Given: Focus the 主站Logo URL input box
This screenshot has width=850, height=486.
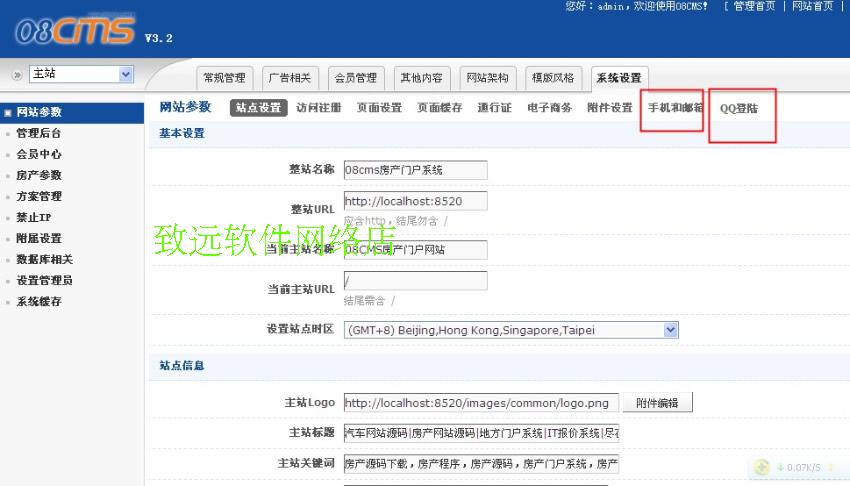Looking at the screenshot, I should click(x=480, y=403).
